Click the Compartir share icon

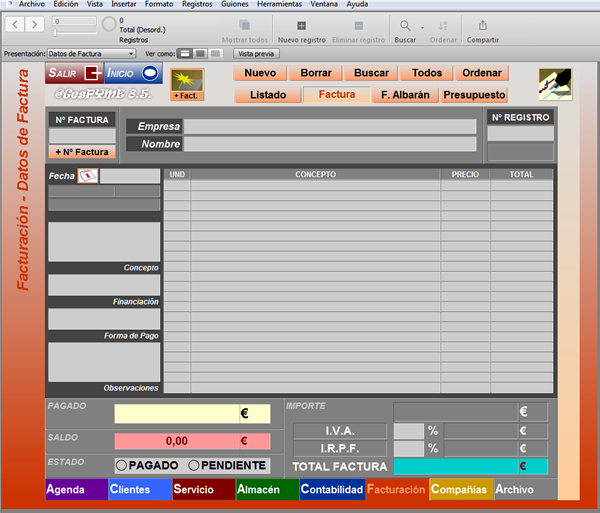pyautogui.click(x=483, y=26)
